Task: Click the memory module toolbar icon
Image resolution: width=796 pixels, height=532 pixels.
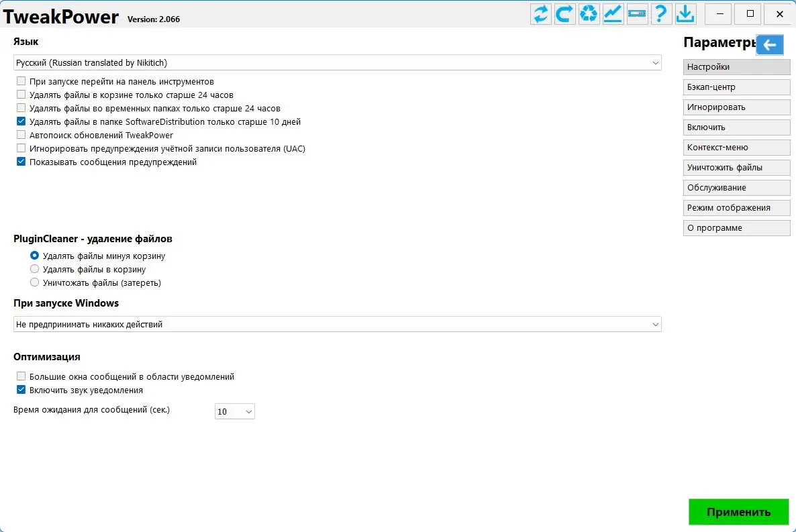Action: pos(637,13)
